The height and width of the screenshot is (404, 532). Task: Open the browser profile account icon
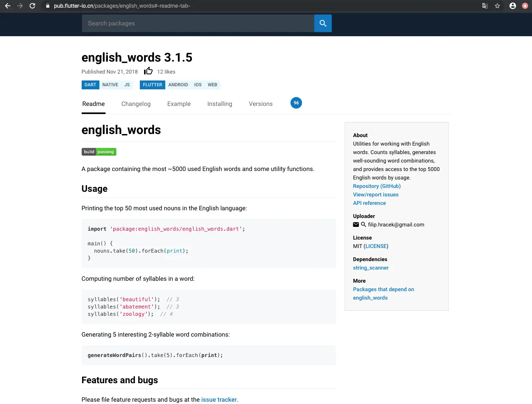(x=513, y=6)
